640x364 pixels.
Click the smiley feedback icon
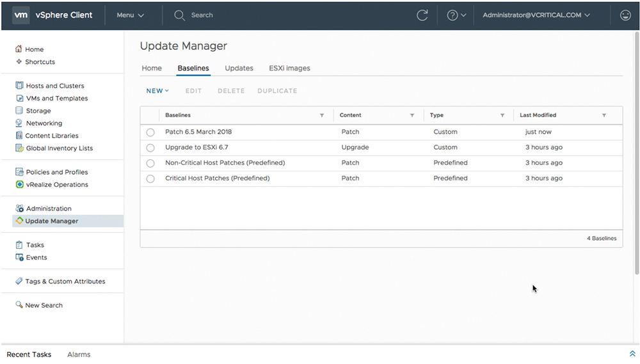click(x=625, y=15)
